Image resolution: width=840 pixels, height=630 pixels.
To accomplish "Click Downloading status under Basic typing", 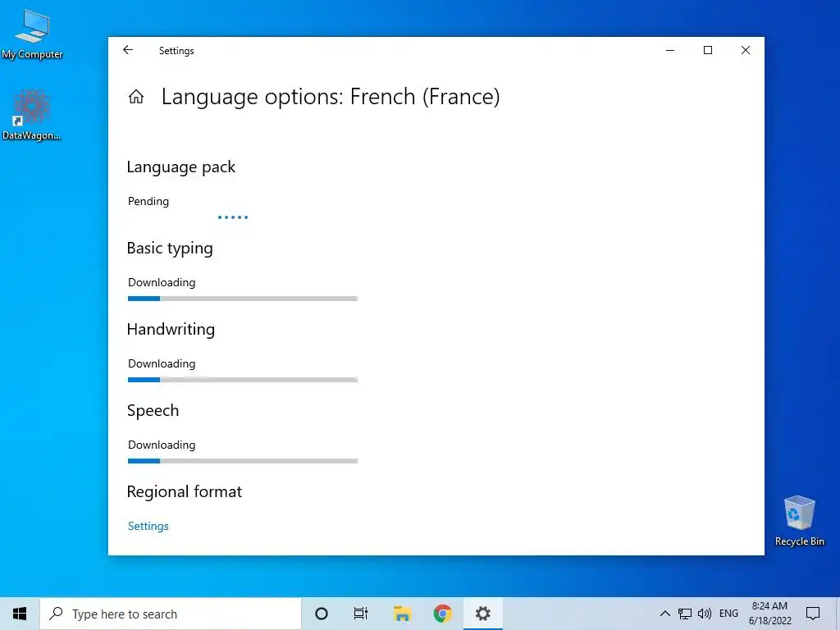I will (x=162, y=283).
